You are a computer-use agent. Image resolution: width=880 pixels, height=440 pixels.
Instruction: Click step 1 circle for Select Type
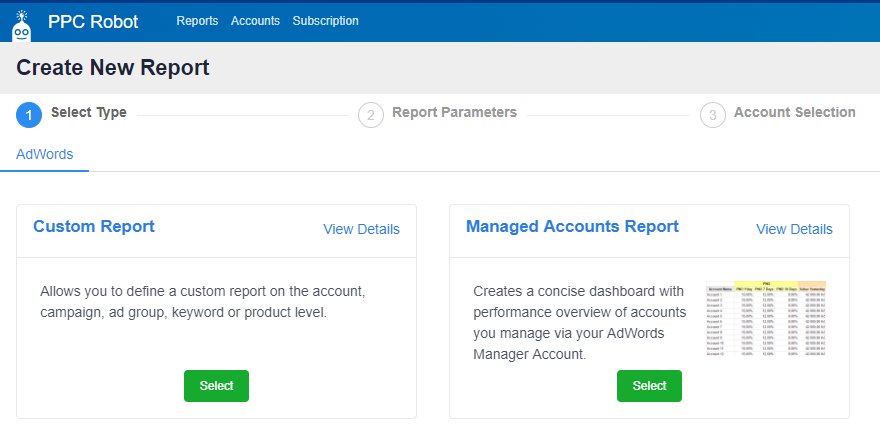(29, 116)
